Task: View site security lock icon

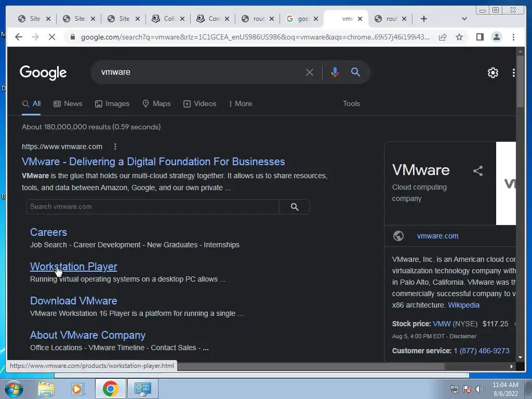Action: click(72, 37)
